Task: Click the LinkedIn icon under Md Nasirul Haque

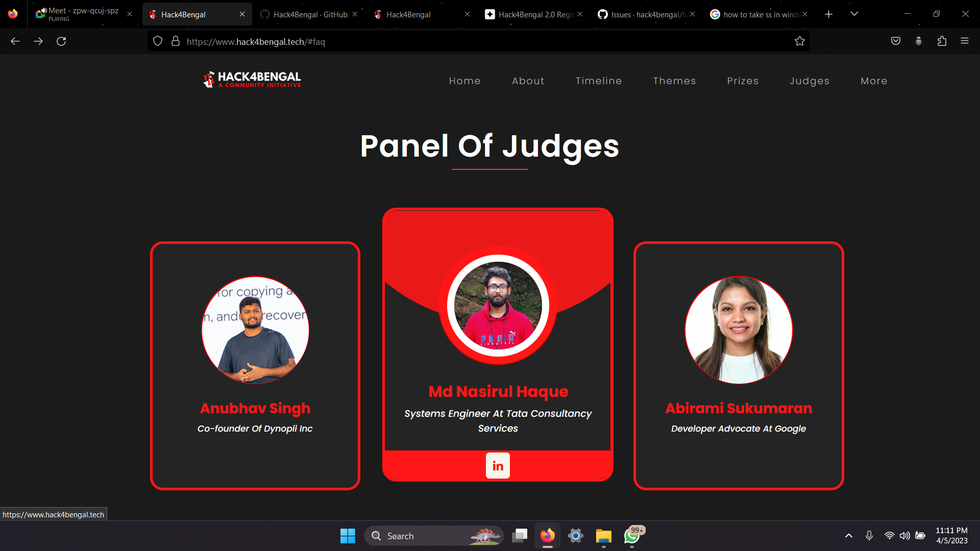Action: [x=498, y=465]
